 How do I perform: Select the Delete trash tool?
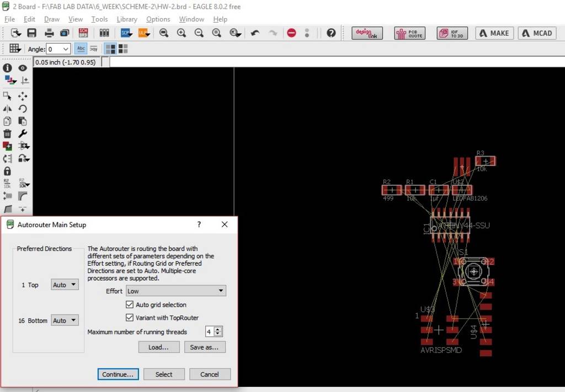tap(7, 133)
